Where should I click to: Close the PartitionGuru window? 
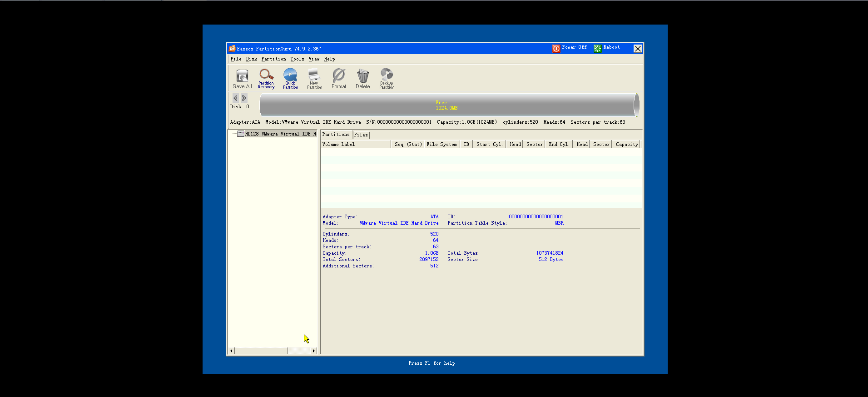tap(638, 49)
